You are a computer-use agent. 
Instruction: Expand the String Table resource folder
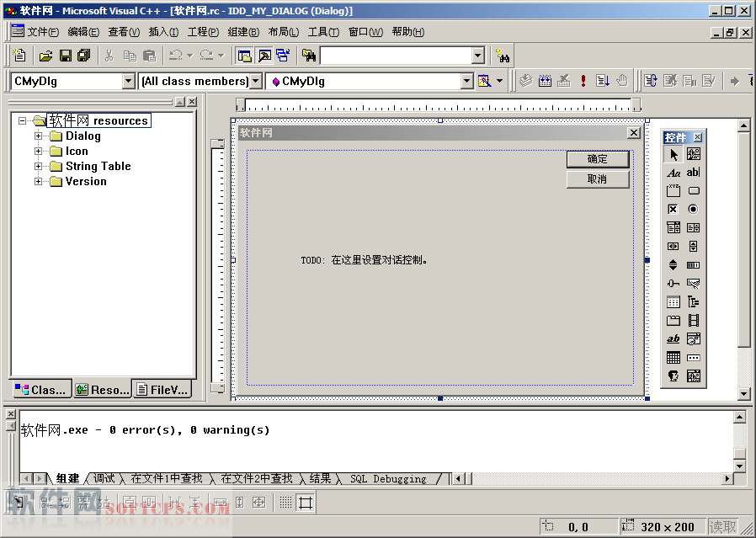(38, 167)
